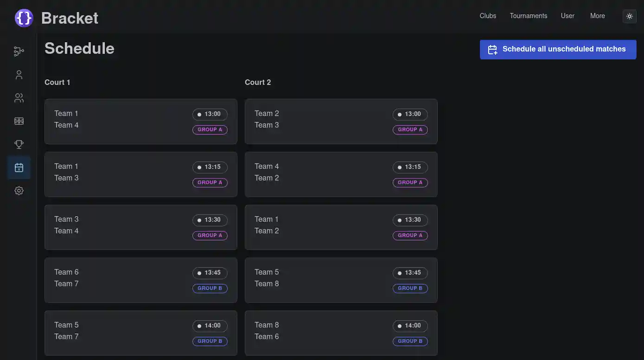Open the players sidebar icon
Image resolution: width=644 pixels, height=360 pixels.
pyautogui.click(x=19, y=75)
